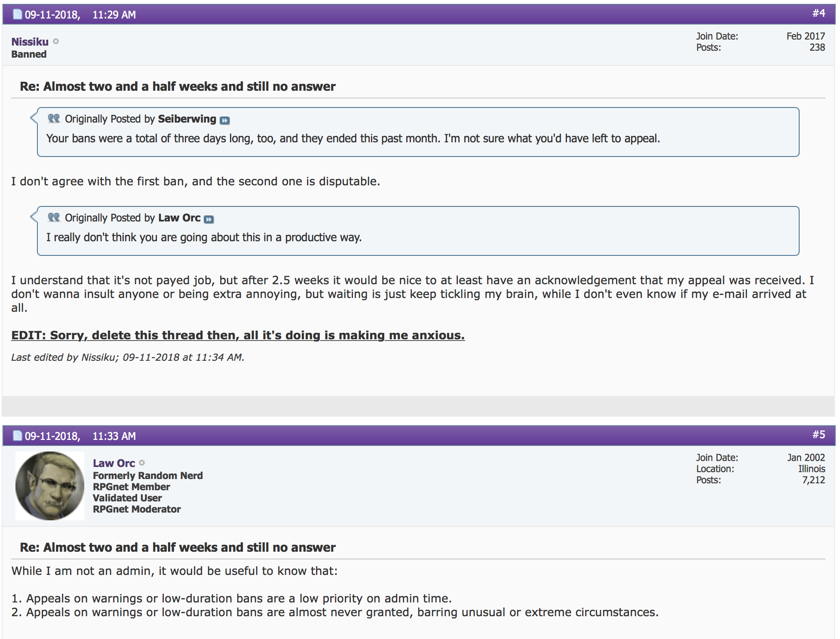
Task: Click "Feb 2017" join date value
Action: (x=806, y=36)
